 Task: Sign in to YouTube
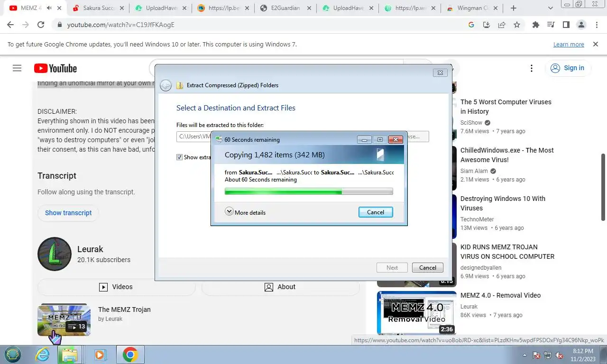point(568,68)
